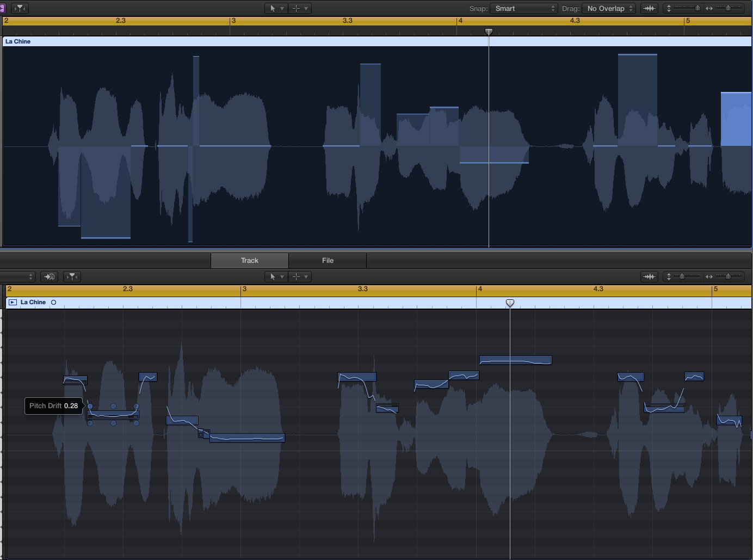Click the Pitch Drift 0.28 value display
This screenshot has height=560, width=753.
(x=53, y=405)
